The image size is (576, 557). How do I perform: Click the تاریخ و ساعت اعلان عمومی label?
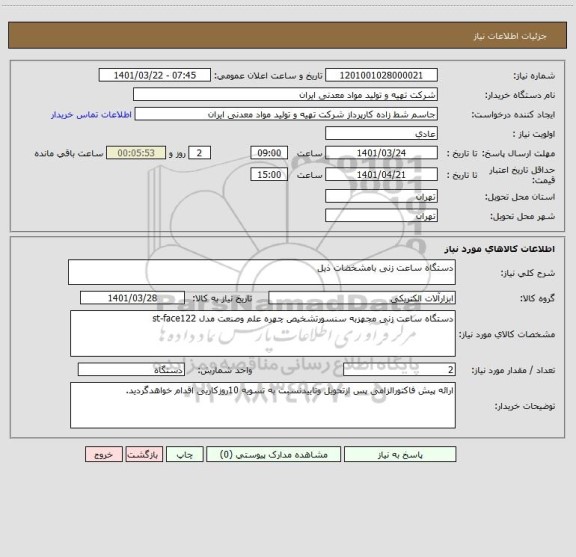click(269, 76)
